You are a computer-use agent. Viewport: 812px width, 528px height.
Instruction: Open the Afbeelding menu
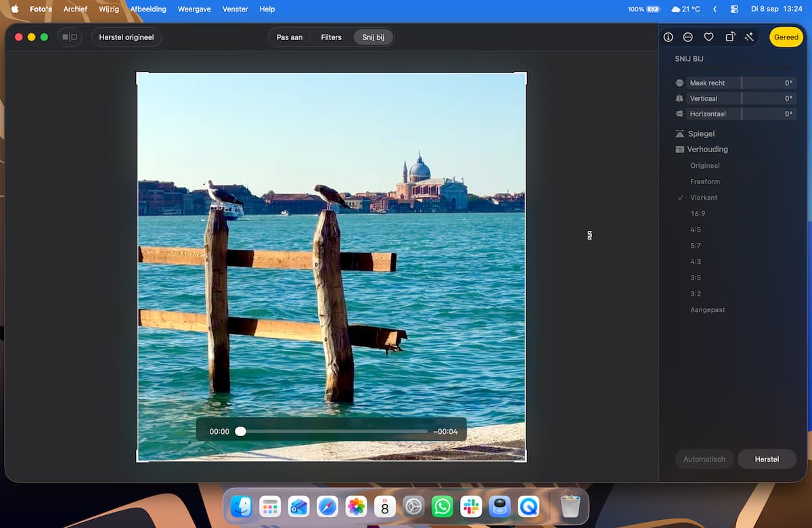(x=148, y=9)
